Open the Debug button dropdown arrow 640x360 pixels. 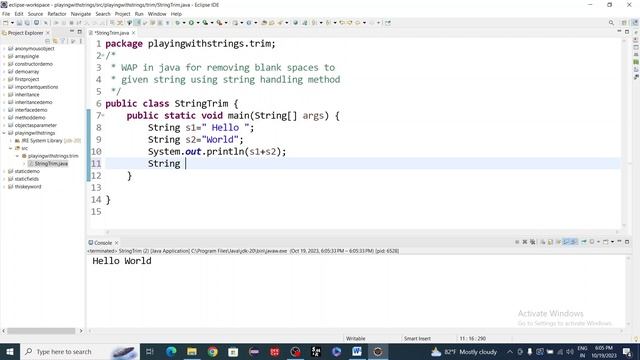tap(184, 23)
